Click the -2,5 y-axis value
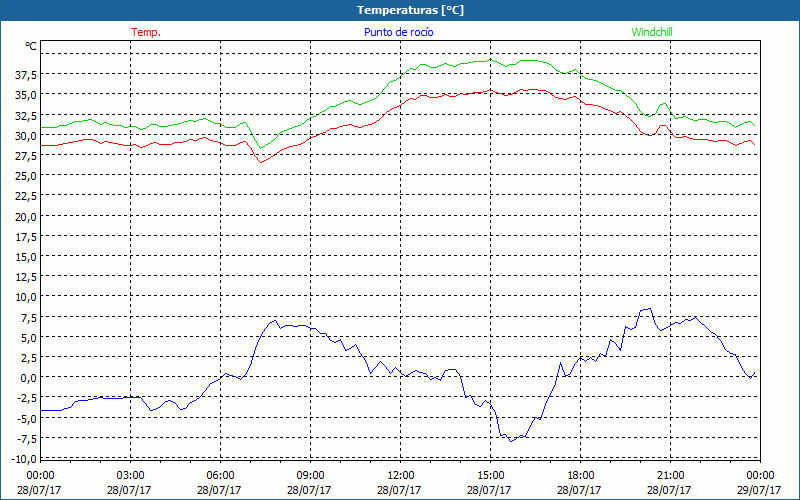 26,398
